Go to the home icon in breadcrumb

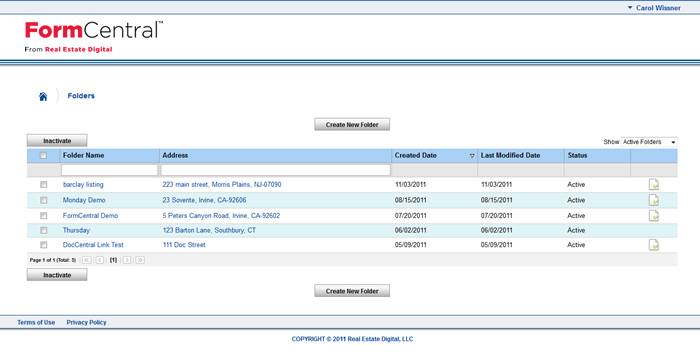[43, 96]
